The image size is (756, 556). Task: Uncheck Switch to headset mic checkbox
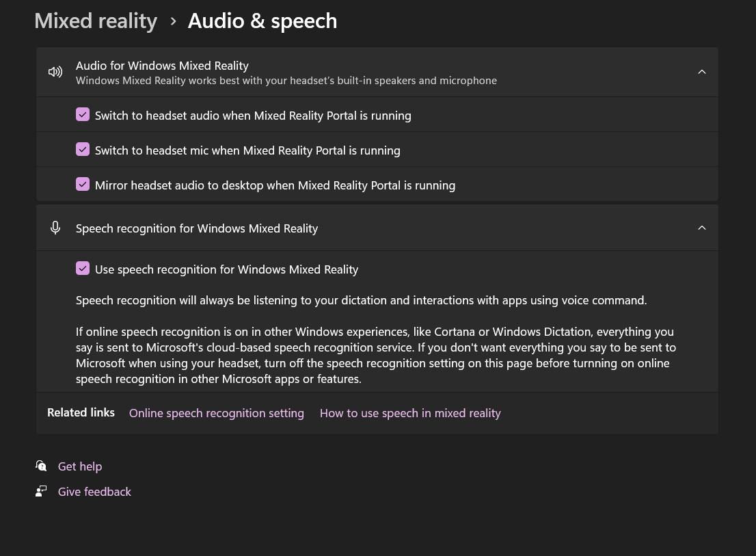point(83,150)
